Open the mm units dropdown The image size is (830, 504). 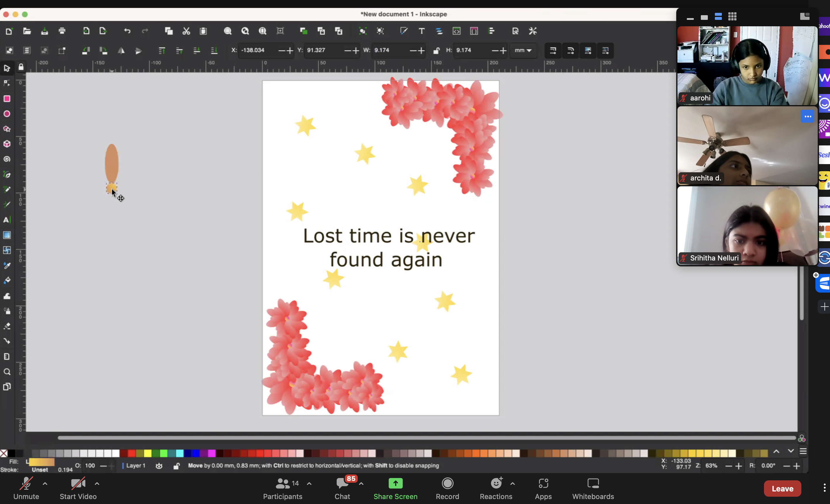[523, 51]
